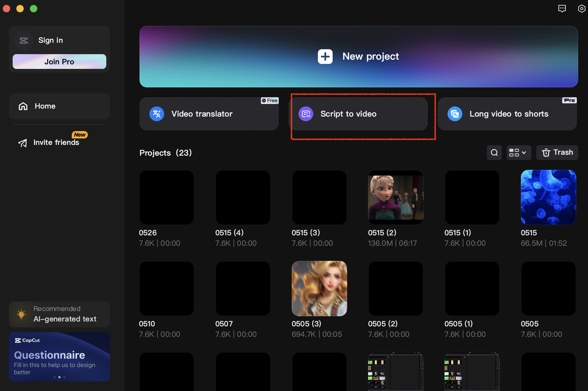The width and height of the screenshot is (588, 391).
Task: Click the Invite friends icon
Action: point(23,143)
